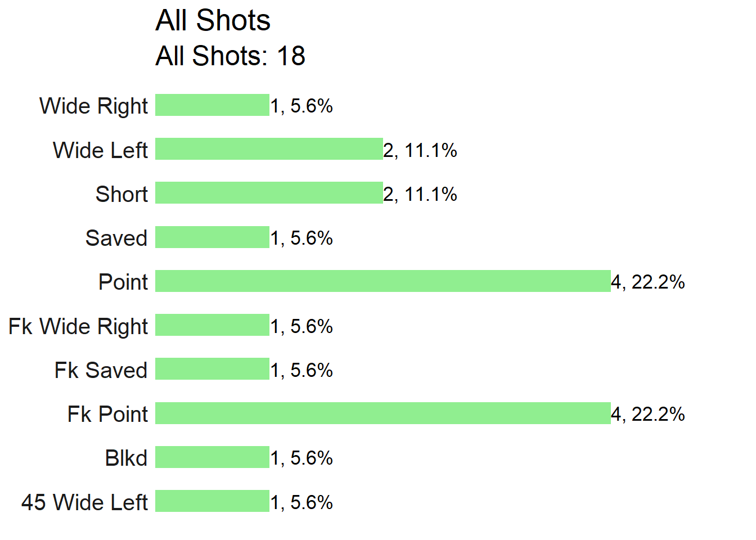This screenshot has height=540, width=756.
Task: Click the 'All Shots: 18' subtitle
Action: point(230,56)
